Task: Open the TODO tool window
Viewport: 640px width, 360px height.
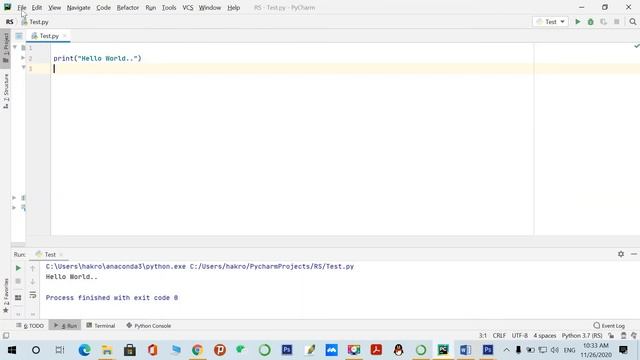Action: coord(30,326)
